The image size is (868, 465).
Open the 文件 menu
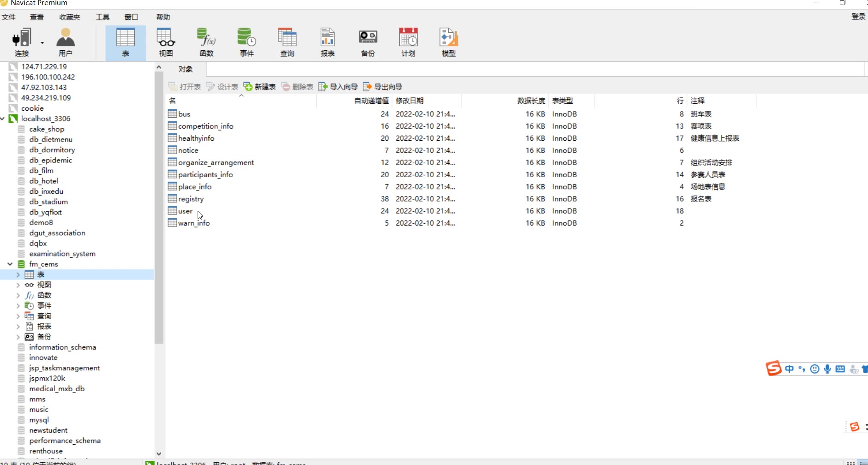[x=9, y=17]
